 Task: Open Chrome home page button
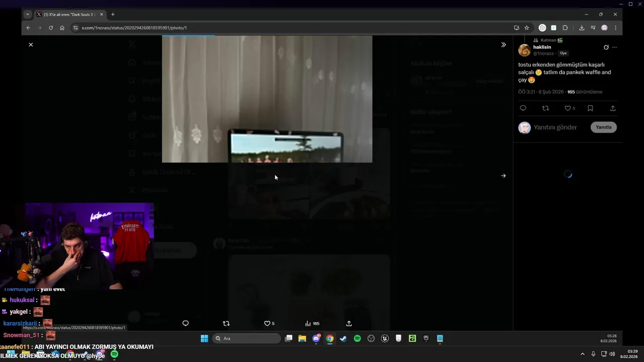62,28
